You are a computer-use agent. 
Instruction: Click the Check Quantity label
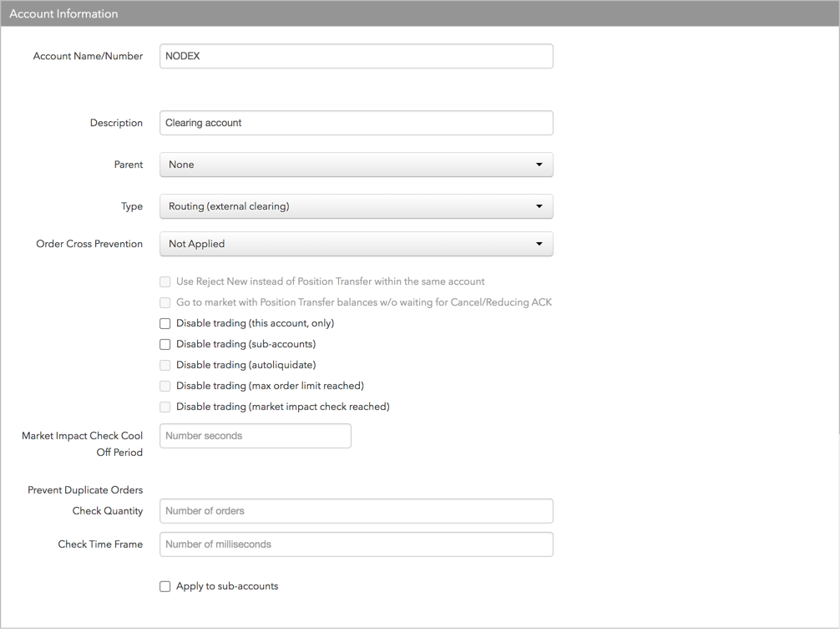point(108,511)
